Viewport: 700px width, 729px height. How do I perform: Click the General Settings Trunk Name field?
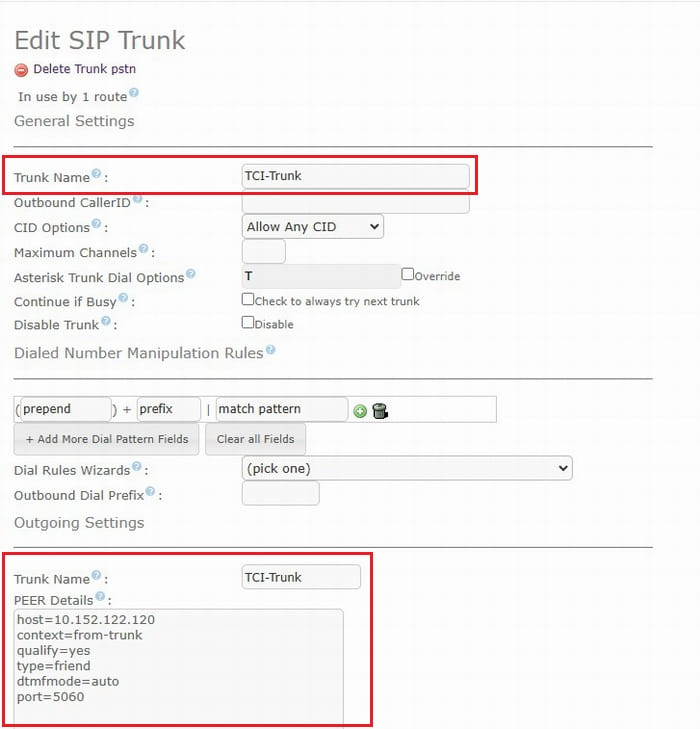(355, 176)
